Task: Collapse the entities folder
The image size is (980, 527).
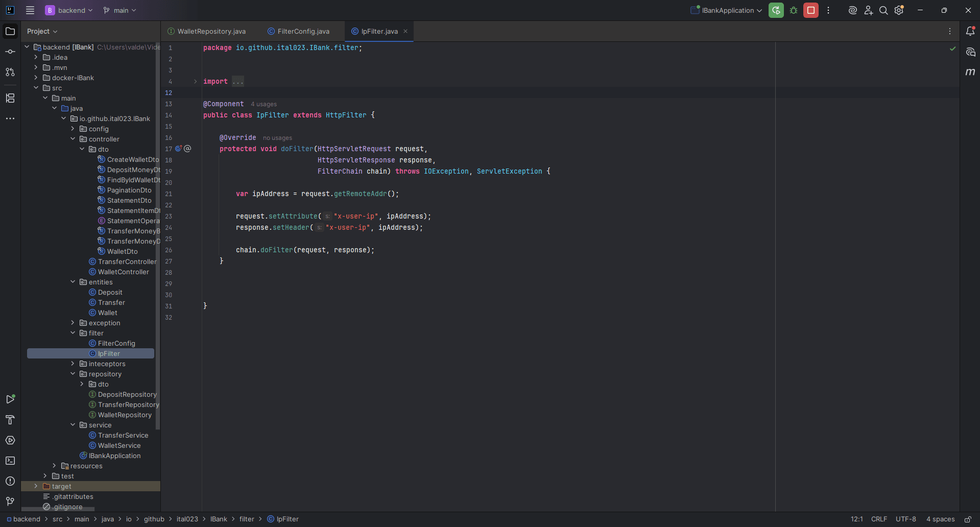Action: 73,282
